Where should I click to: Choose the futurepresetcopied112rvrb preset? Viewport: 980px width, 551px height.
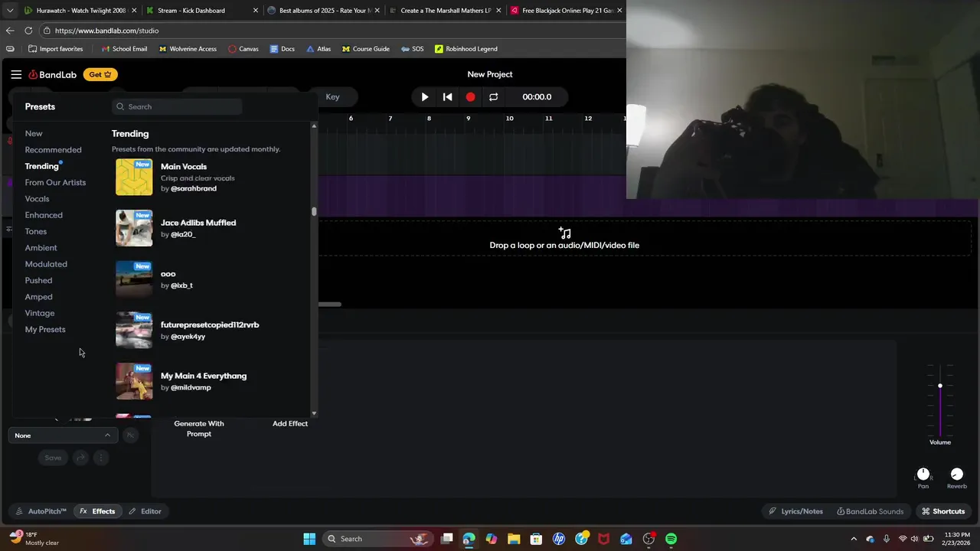[209, 330]
